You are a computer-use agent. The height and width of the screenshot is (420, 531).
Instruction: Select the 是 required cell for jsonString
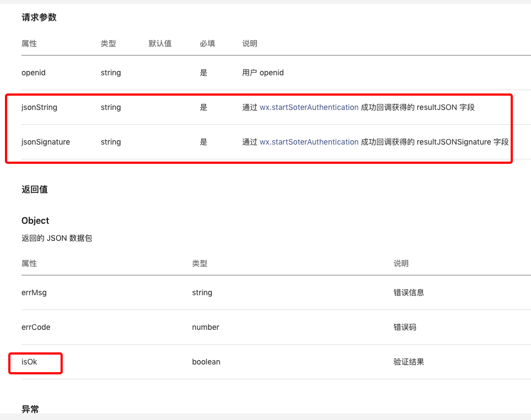(203, 107)
